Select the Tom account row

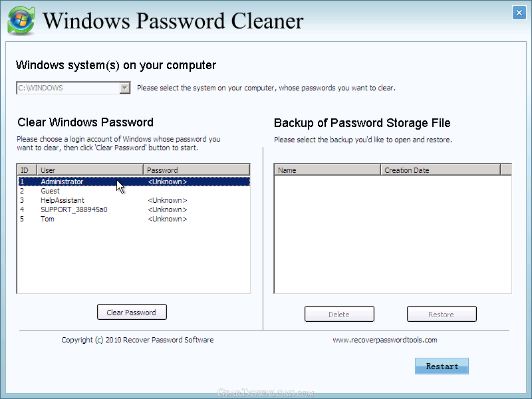[134, 219]
